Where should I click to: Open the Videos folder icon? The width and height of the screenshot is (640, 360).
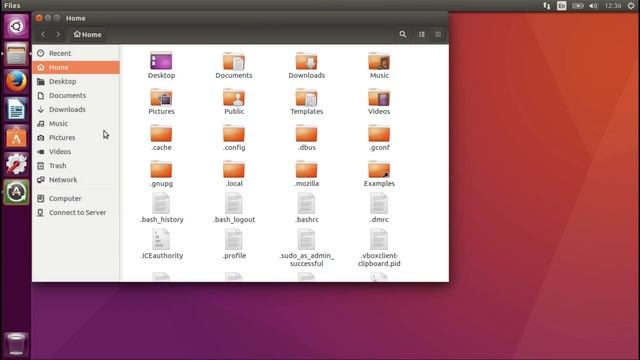pyautogui.click(x=379, y=98)
